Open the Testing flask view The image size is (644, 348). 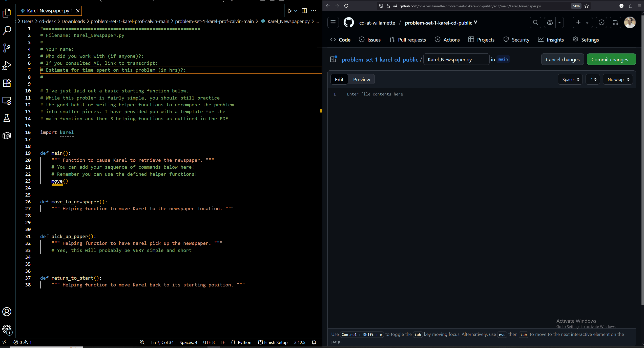click(7, 118)
